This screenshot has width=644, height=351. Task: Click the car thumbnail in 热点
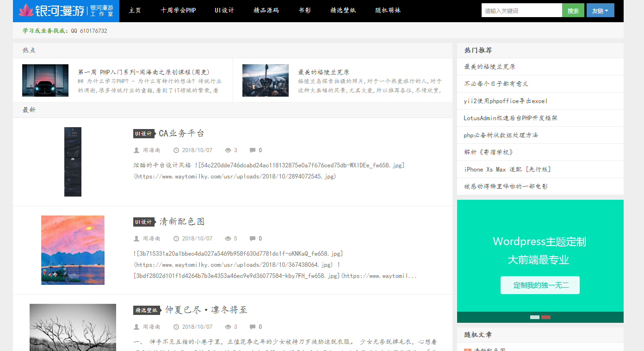45,80
